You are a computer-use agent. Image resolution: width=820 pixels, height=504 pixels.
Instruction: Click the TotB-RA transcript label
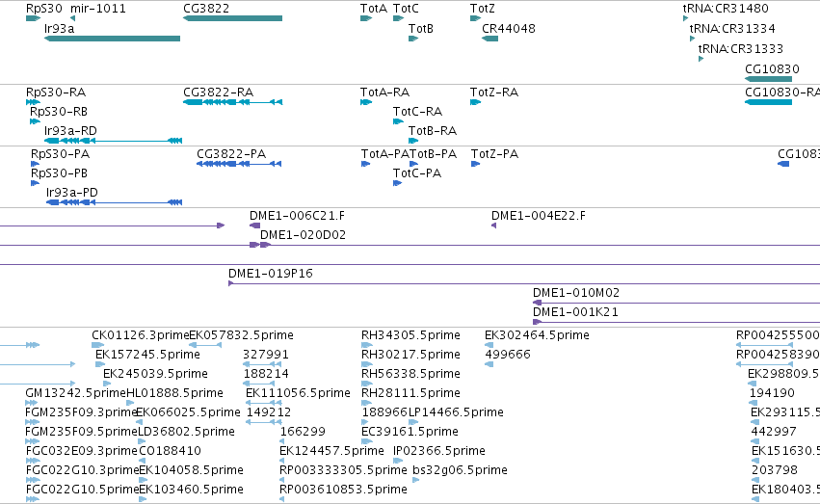pos(433,131)
